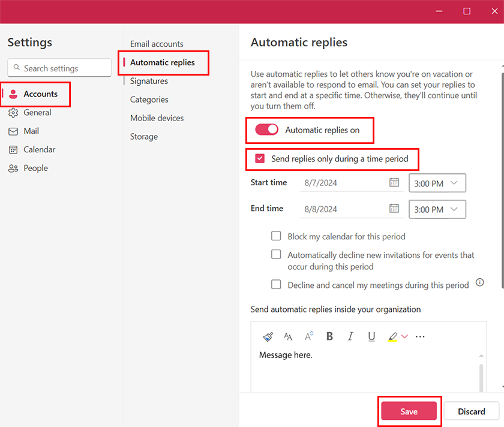The width and height of the screenshot is (504, 427).
Task: Check Decline and cancel my meetings checkbox
Action: 276,284
